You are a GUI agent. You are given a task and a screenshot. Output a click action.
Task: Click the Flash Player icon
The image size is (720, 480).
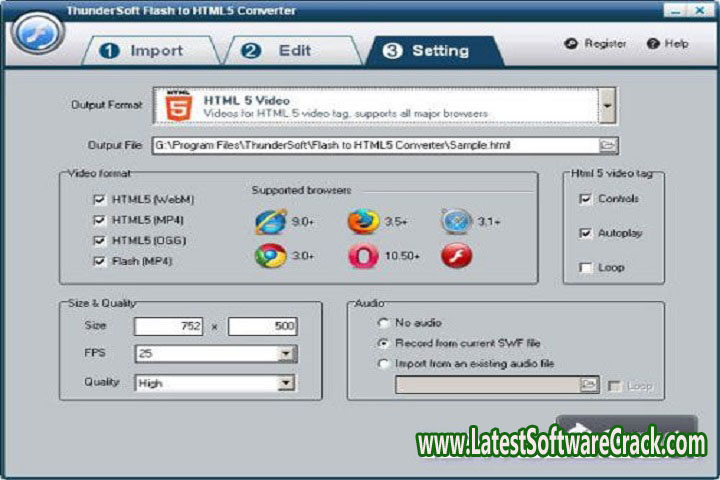pos(456,256)
